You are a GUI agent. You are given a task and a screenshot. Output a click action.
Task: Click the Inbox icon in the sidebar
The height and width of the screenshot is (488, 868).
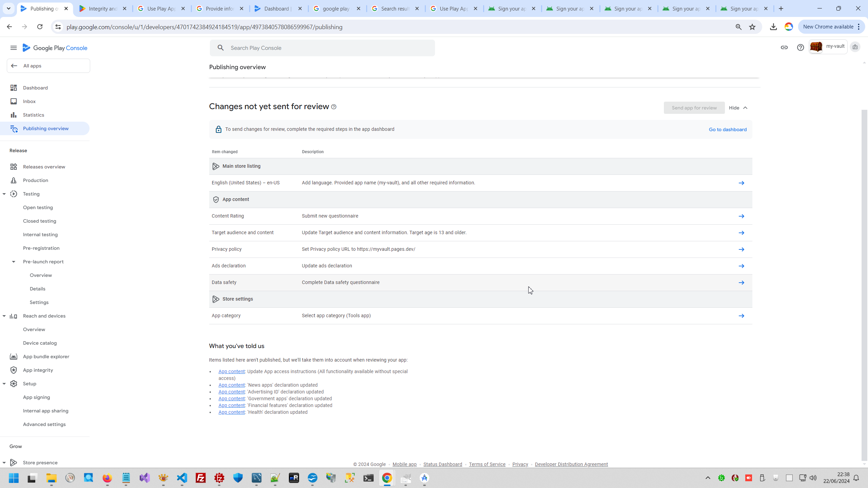(x=14, y=101)
